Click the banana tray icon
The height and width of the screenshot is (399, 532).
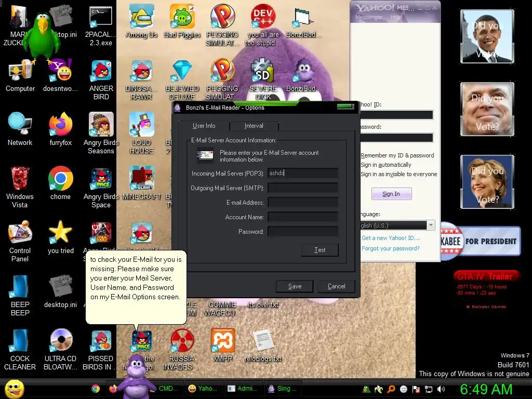pos(379,389)
